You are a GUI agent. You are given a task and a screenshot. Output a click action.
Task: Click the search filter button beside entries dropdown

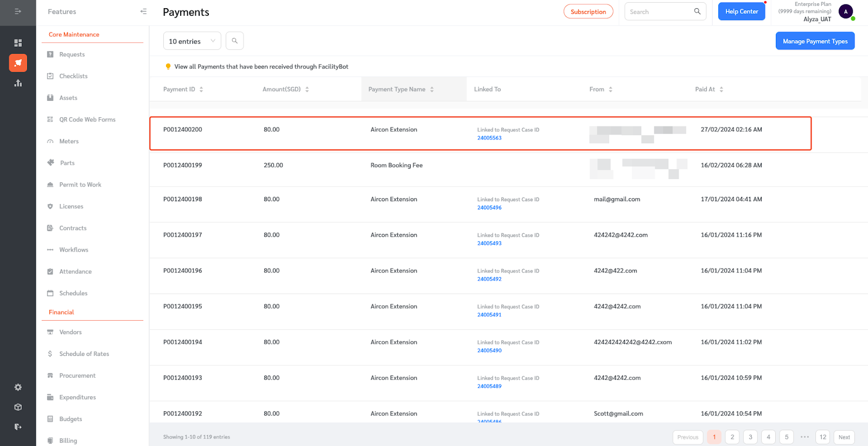pos(234,41)
